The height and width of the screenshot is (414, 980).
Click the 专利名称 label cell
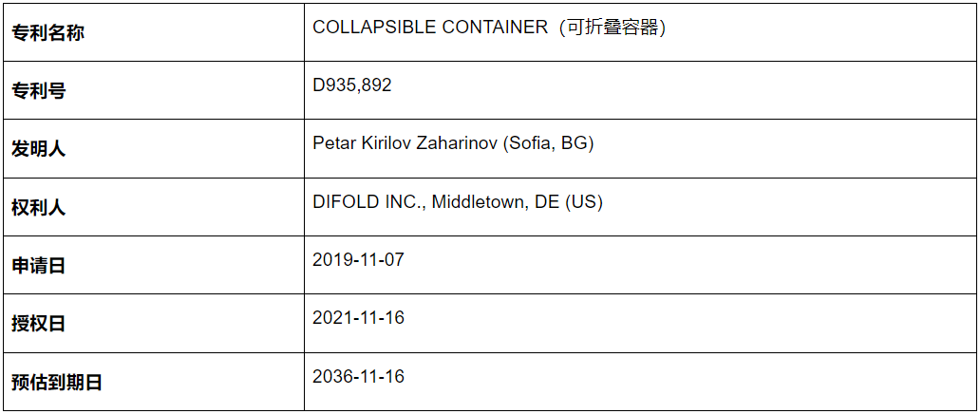coord(154,32)
